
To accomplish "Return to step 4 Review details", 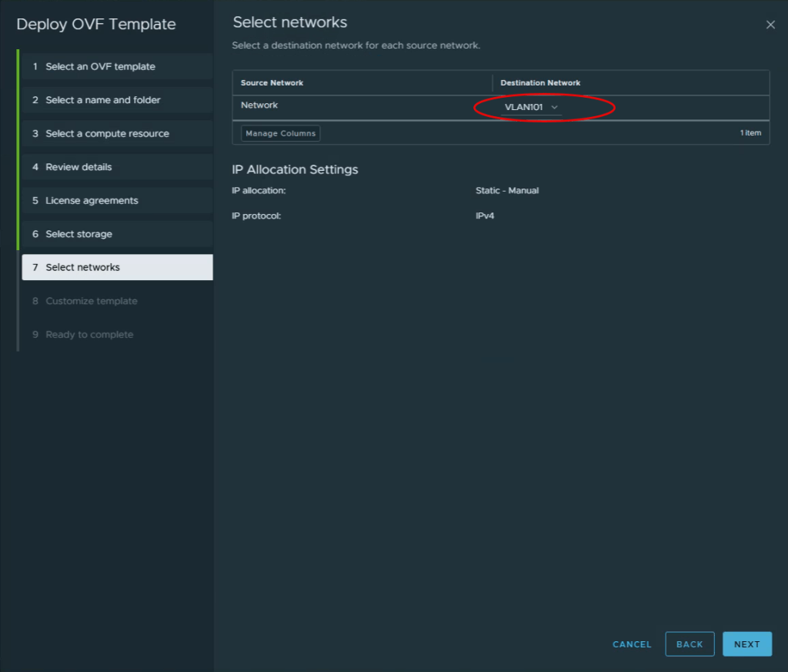I will [78, 167].
